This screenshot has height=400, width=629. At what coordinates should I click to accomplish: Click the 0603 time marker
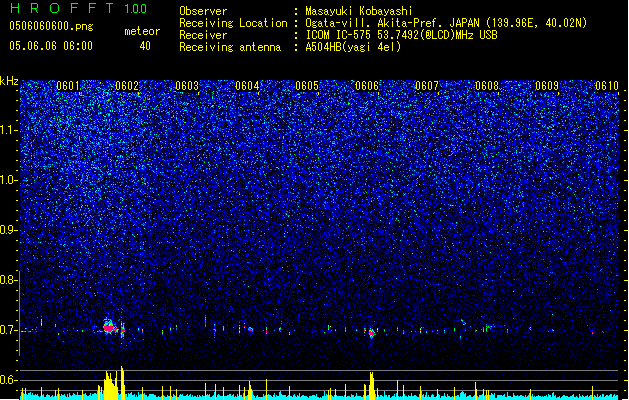(x=187, y=86)
